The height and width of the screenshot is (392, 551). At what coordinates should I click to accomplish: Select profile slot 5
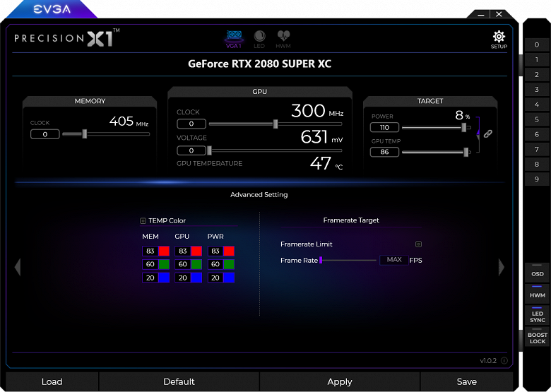[x=537, y=119]
